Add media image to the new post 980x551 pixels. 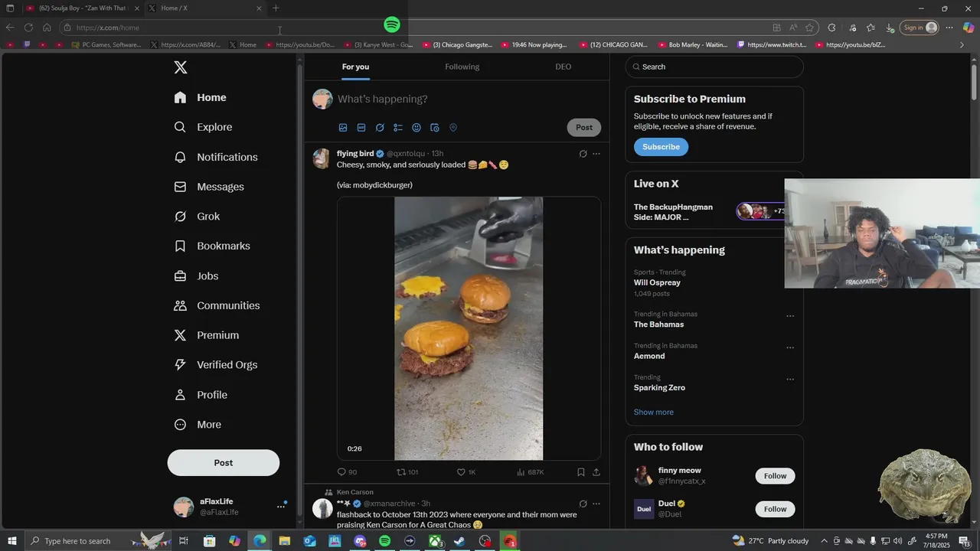point(343,128)
